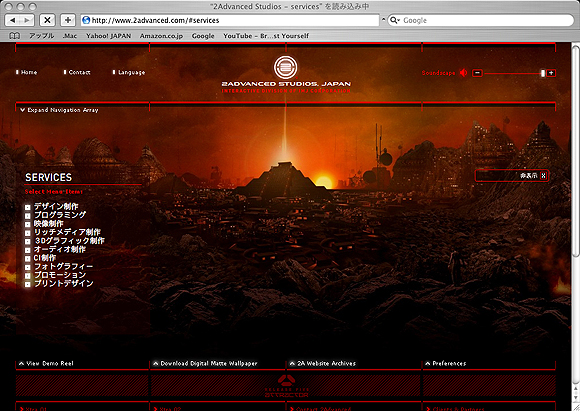580x411 pixels.
Task: Mute the Soundscape speaker icon
Action: click(463, 73)
